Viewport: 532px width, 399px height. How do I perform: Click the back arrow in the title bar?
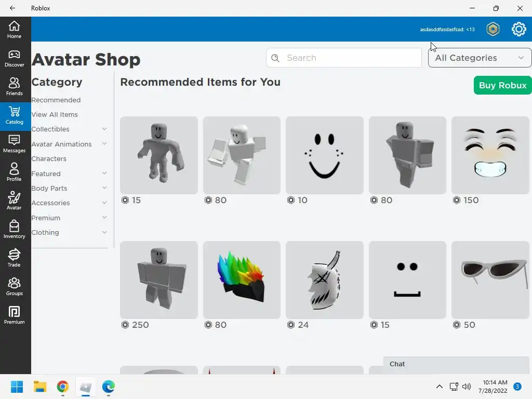coord(12,8)
